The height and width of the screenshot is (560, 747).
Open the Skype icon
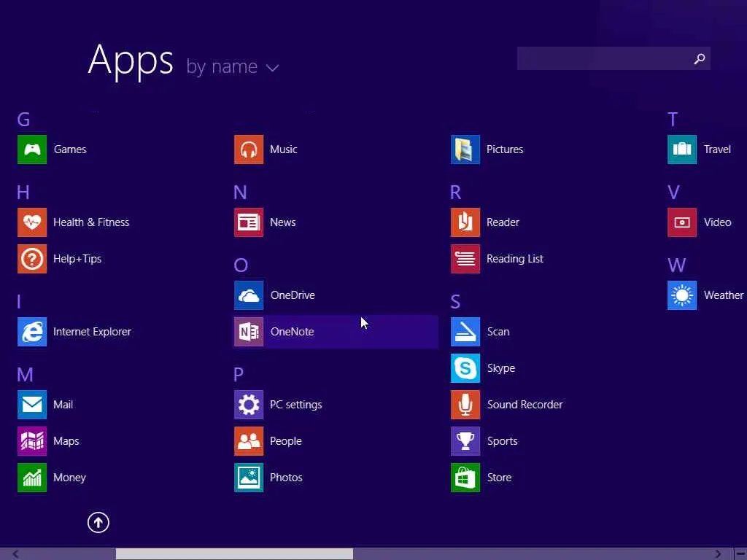[x=465, y=368]
